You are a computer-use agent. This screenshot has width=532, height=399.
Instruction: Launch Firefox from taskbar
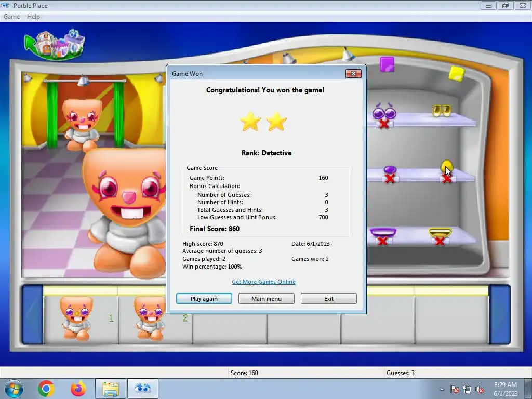[x=78, y=389]
